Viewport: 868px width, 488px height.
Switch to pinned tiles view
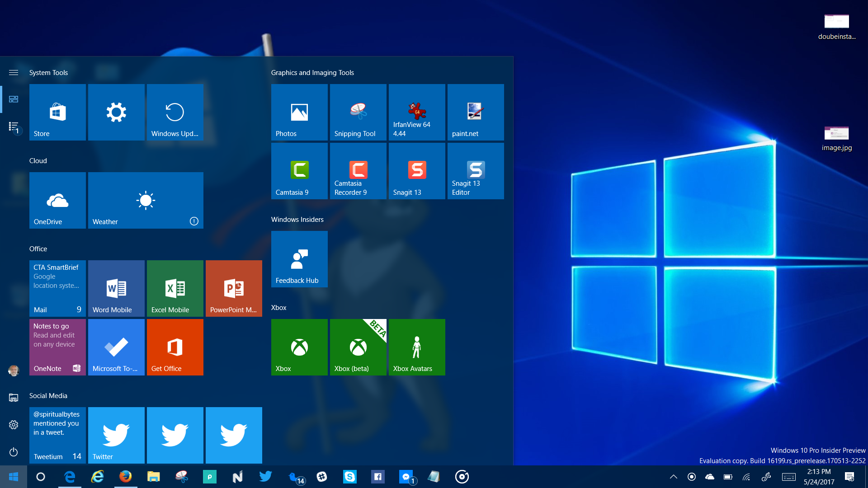[14, 99]
